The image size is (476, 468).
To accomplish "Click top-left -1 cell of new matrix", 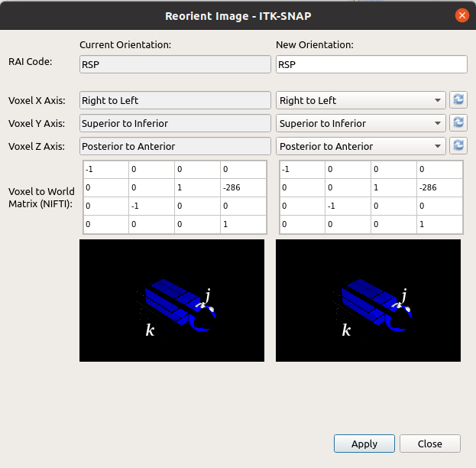I will click(x=301, y=168).
